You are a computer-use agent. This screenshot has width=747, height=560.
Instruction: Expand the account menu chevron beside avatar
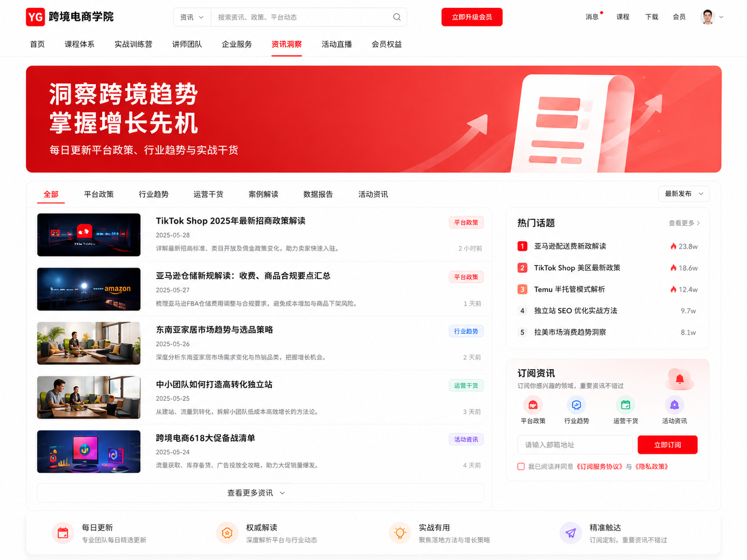(x=721, y=17)
